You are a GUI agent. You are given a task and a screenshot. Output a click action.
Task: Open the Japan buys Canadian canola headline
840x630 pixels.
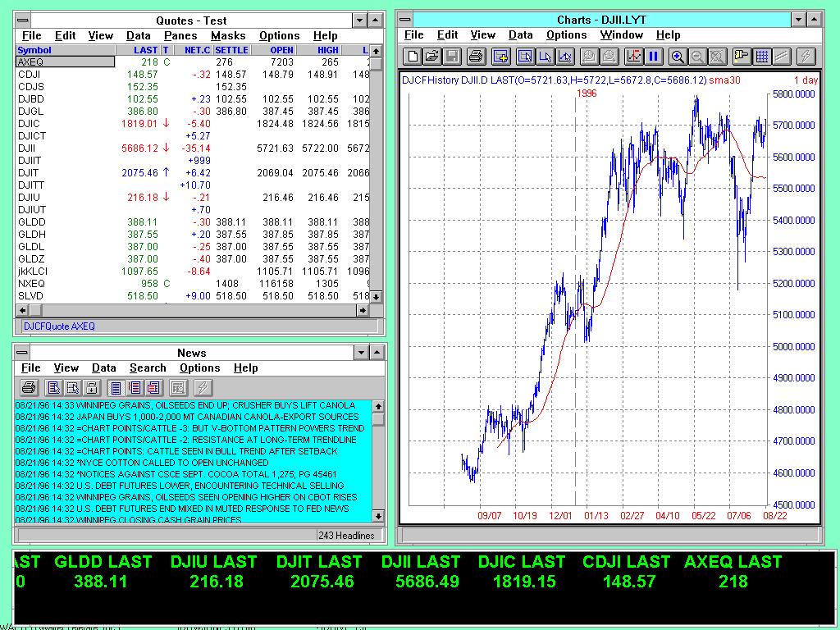click(x=187, y=417)
